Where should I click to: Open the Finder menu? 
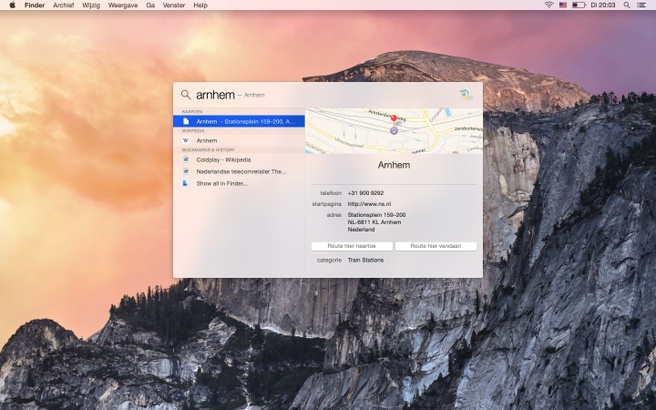pyautogui.click(x=34, y=5)
